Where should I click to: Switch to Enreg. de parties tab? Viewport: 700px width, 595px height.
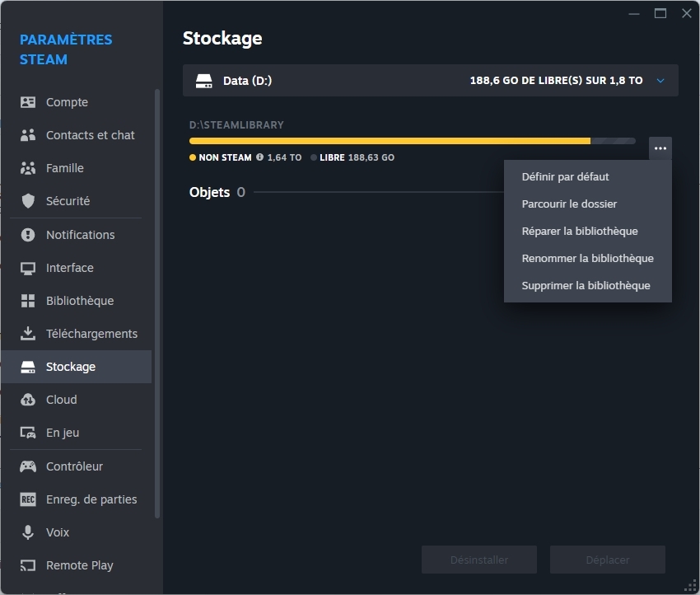pyautogui.click(x=91, y=499)
